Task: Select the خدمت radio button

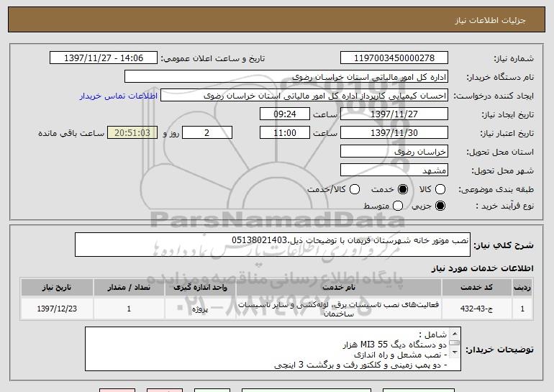Action: 402,189
